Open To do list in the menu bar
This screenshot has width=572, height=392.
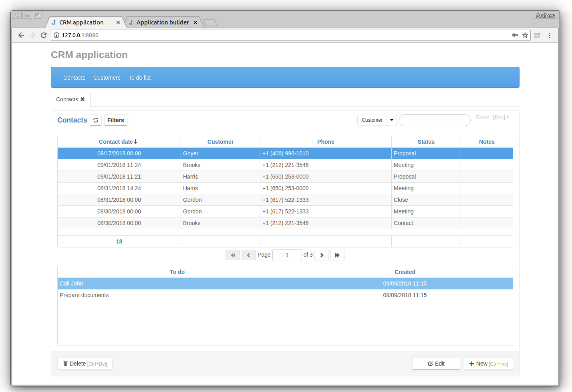coord(140,78)
